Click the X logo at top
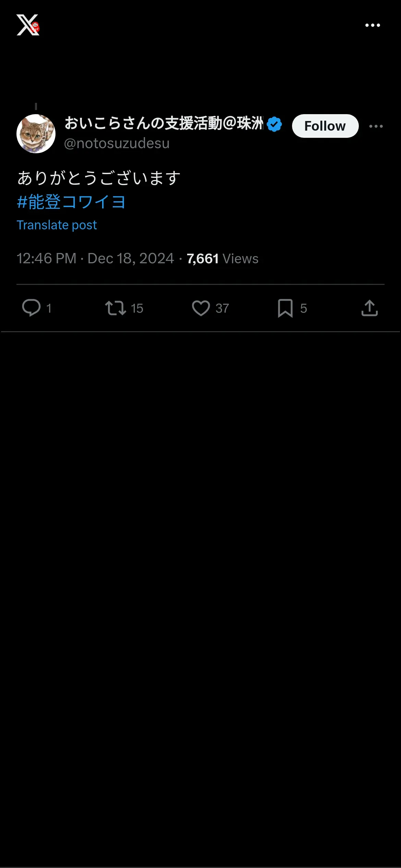The height and width of the screenshot is (868, 401). pos(28,25)
